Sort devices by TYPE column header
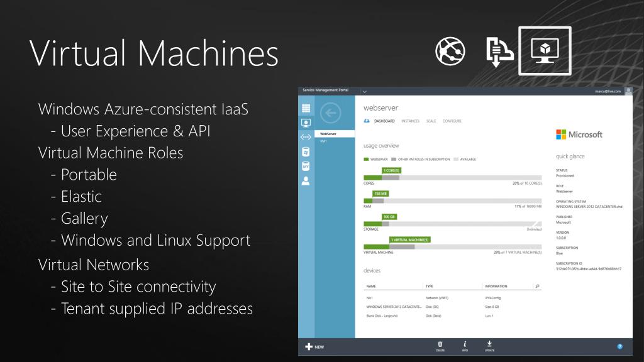The height and width of the screenshot is (362, 644). [x=429, y=287]
